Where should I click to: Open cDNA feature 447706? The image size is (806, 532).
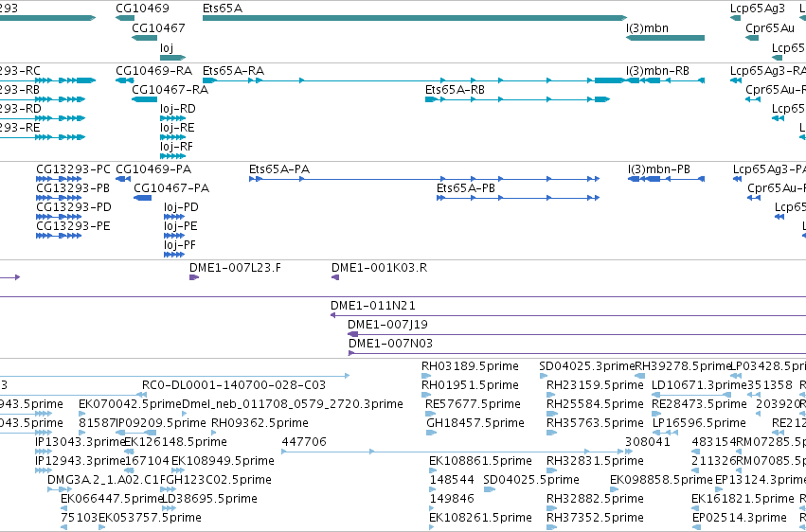tap(304, 442)
